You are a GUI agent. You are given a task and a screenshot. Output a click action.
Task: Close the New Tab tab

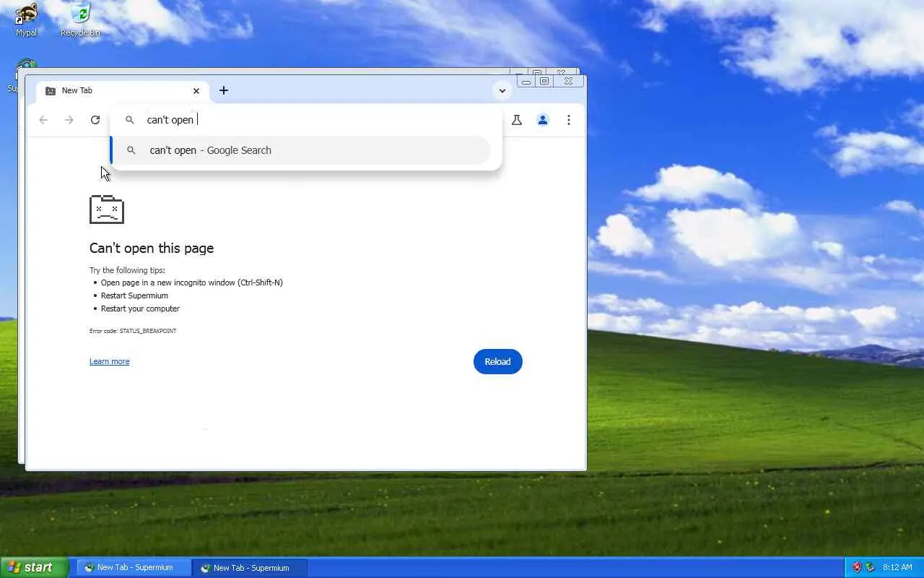point(196,91)
